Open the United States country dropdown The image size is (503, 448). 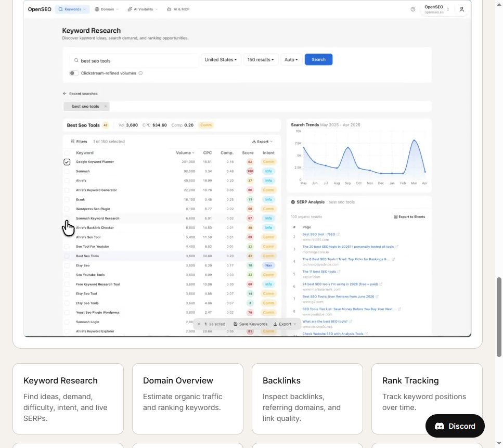point(221,60)
